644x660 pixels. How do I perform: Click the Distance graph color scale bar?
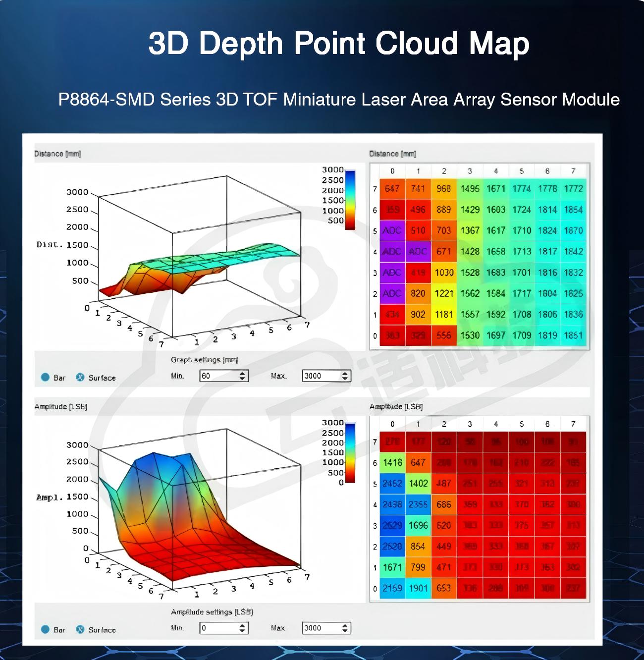pos(350,200)
